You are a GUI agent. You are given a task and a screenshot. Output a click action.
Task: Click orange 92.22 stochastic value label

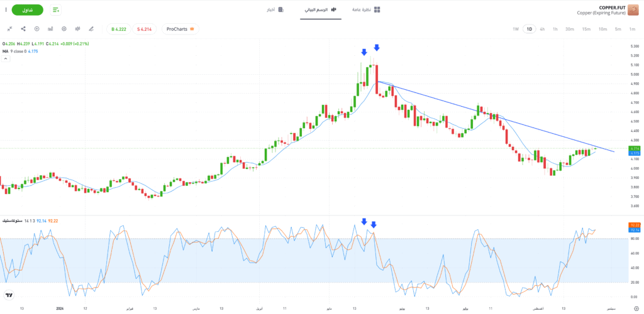click(634, 225)
